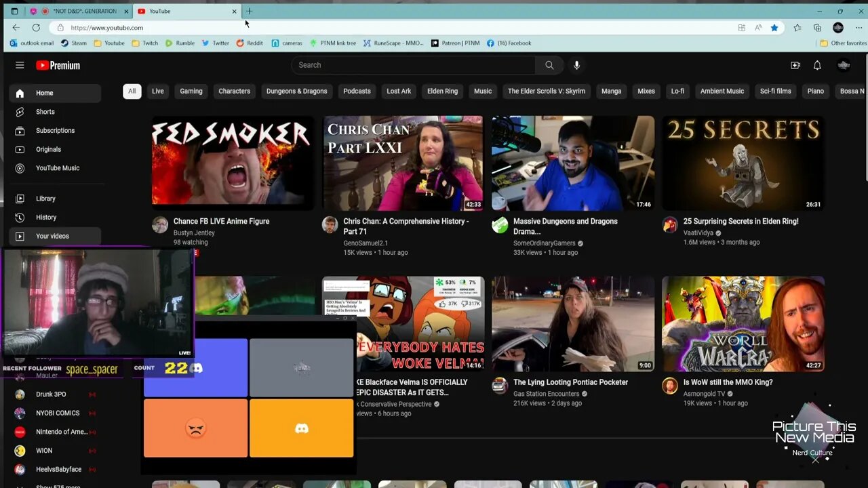
Task: Click the GenoSamuel2.1 channel avatar
Action: pyautogui.click(x=330, y=225)
